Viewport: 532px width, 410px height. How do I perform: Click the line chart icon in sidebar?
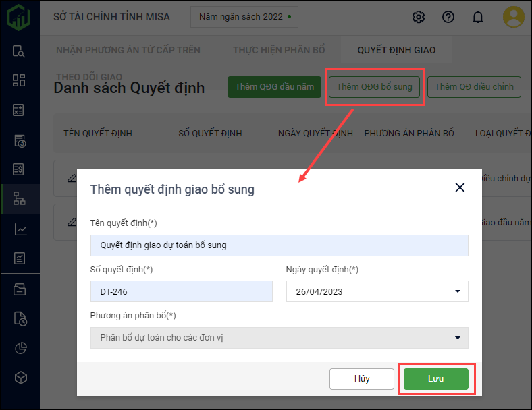pyautogui.click(x=20, y=229)
